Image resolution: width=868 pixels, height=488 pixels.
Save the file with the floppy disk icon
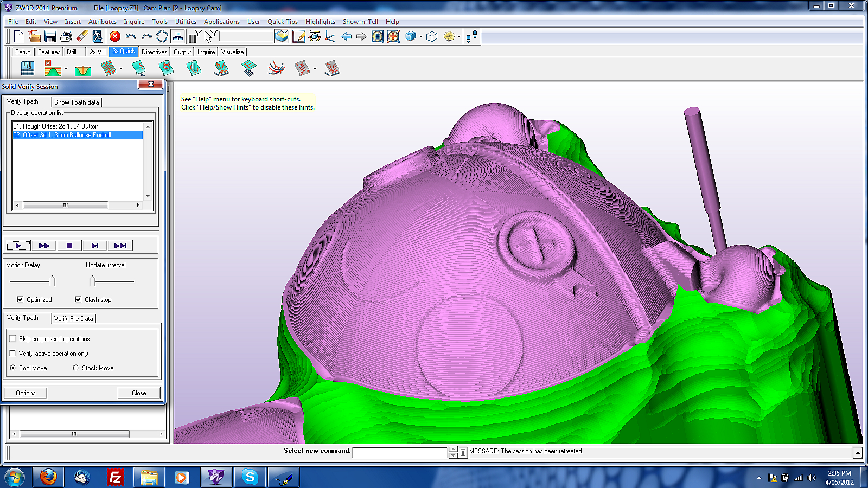point(50,36)
